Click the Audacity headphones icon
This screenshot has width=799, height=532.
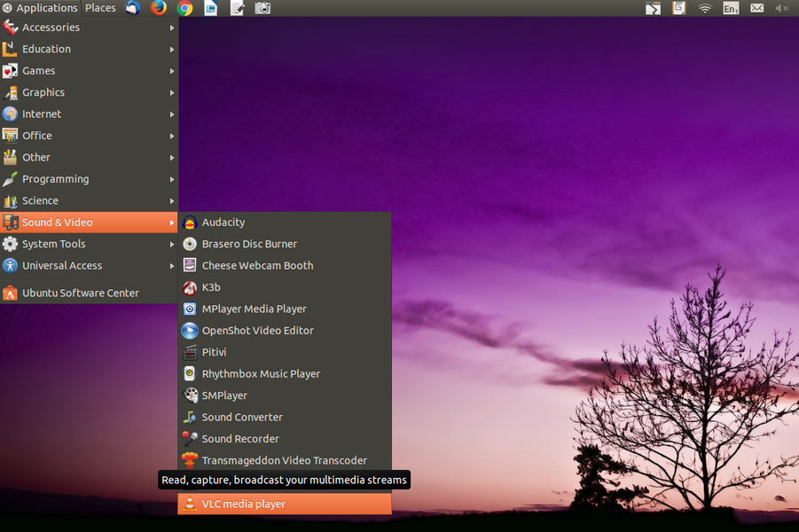(190, 223)
